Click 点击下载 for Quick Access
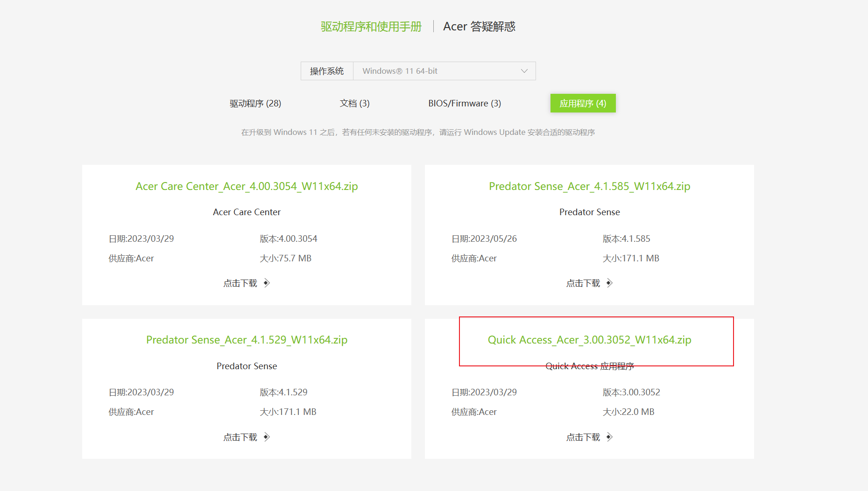This screenshot has height=491, width=868. point(583,437)
